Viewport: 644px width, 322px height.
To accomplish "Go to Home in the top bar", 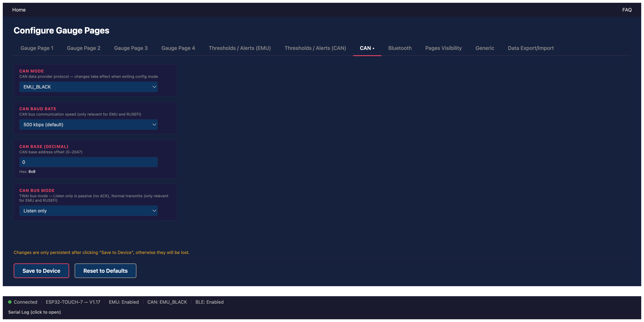I will (x=19, y=10).
